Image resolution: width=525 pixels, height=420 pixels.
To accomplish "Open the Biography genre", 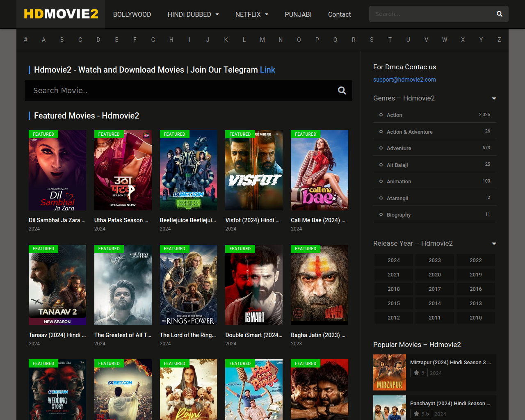I will point(399,215).
